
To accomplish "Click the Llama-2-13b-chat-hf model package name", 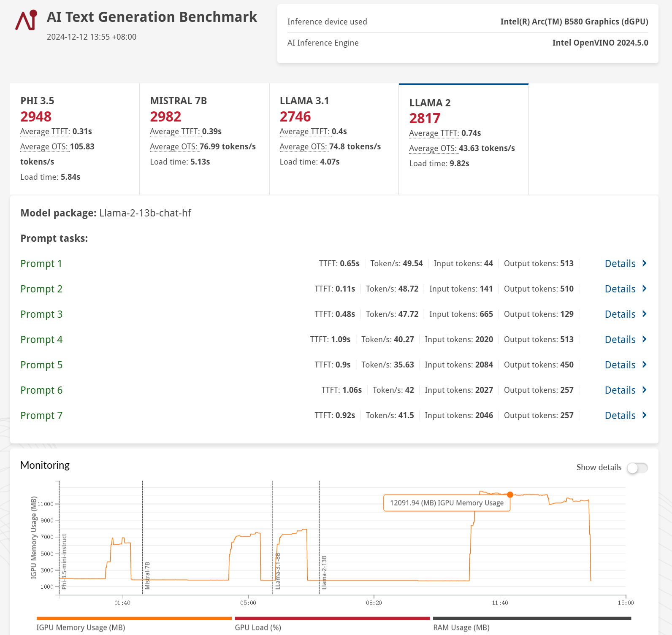I will click(145, 213).
